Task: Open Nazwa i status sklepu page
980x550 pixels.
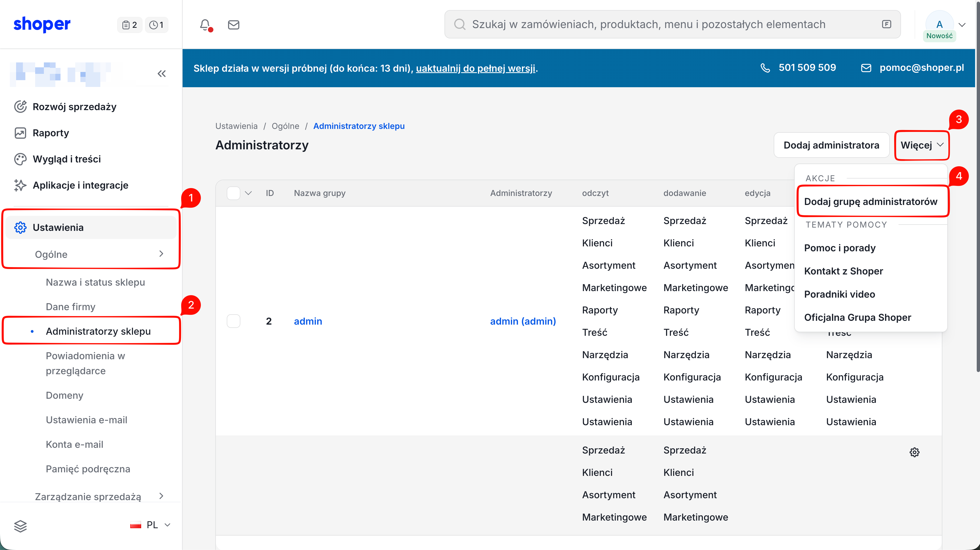Action: pyautogui.click(x=95, y=282)
